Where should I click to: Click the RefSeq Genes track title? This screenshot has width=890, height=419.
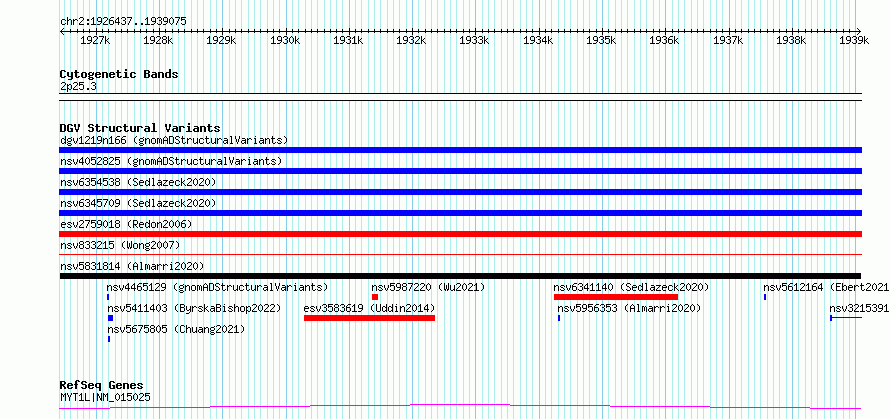pyautogui.click(x=102, y=386)
